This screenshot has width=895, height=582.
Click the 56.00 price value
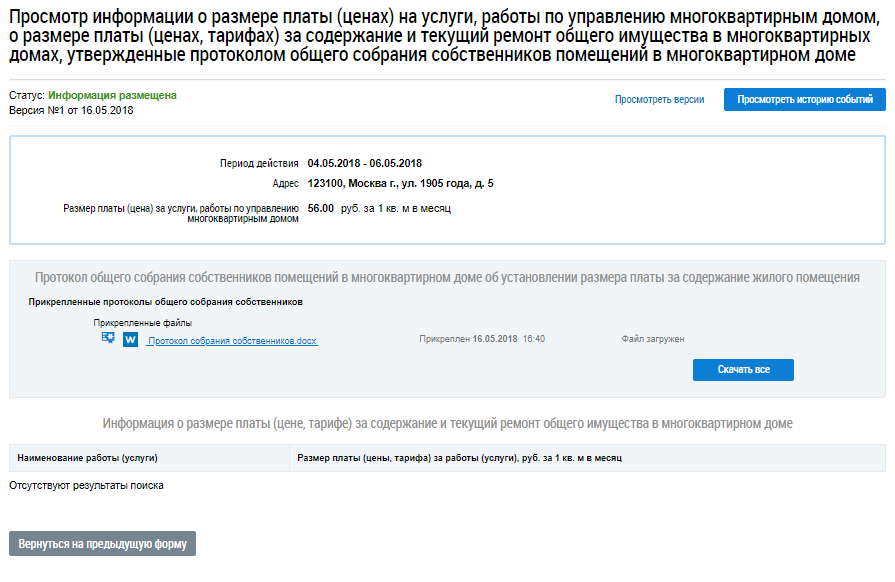point(321,208)
